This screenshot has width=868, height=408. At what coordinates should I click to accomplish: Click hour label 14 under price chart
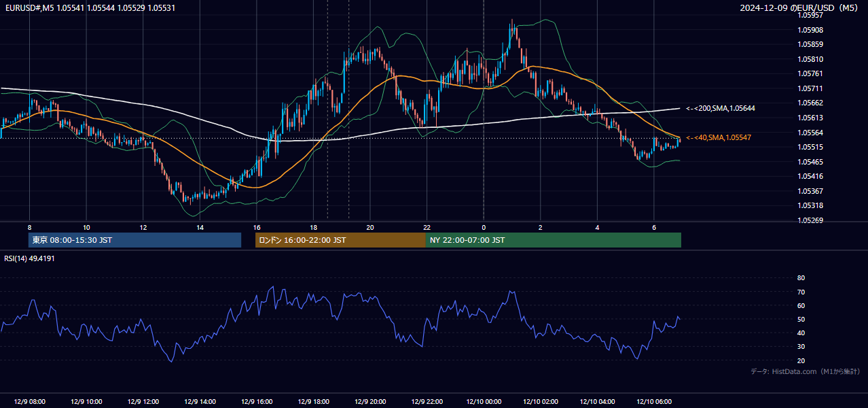click(200, 227)
